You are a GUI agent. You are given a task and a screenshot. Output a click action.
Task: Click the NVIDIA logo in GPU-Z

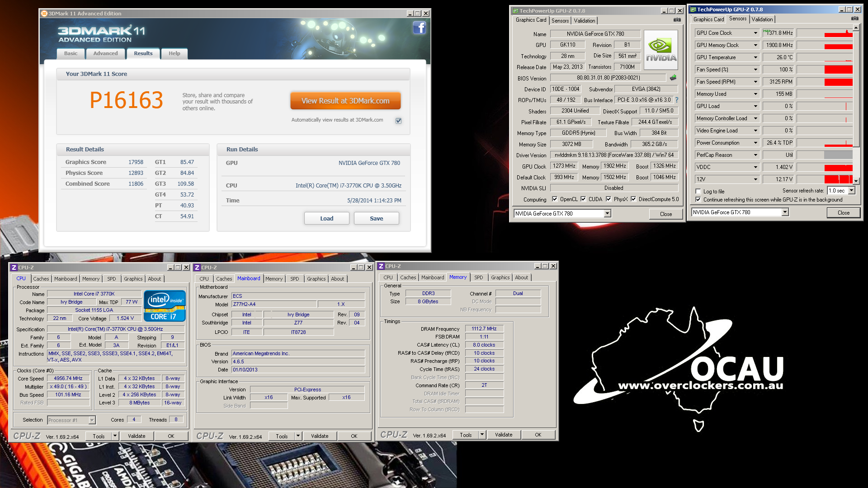tap(661, 50)
